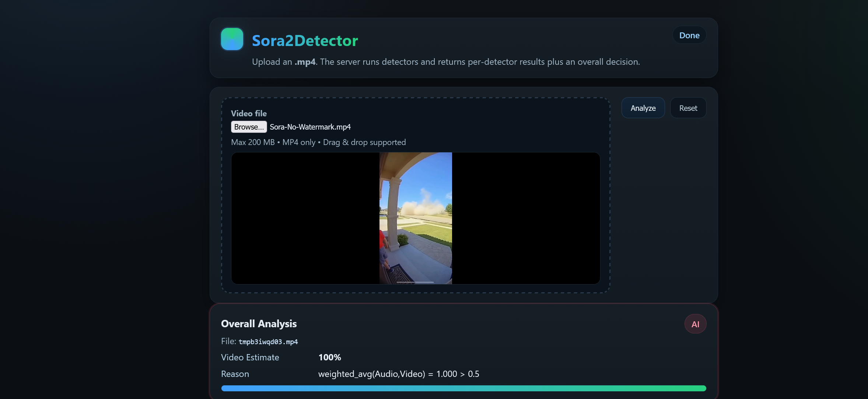Click the Overall Analysis heading
Screen dimensions: 868x399
[x=259, y=324]
